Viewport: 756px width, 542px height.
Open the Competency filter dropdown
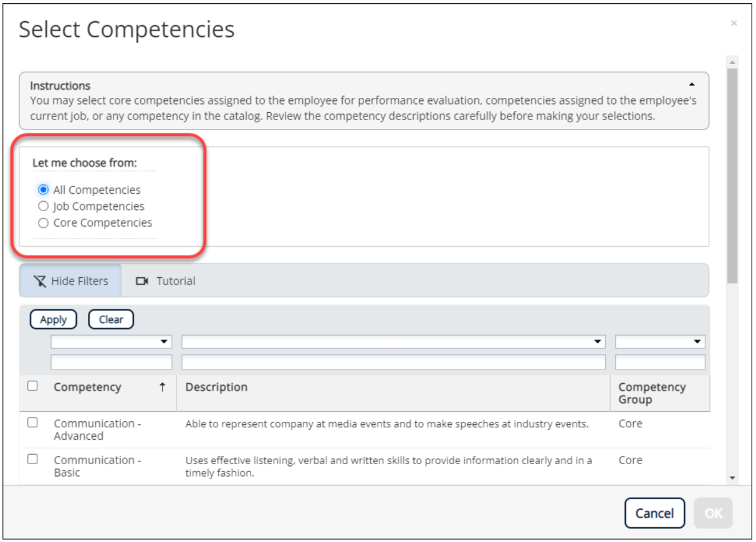pyautogui.click(x=112, y=341)
